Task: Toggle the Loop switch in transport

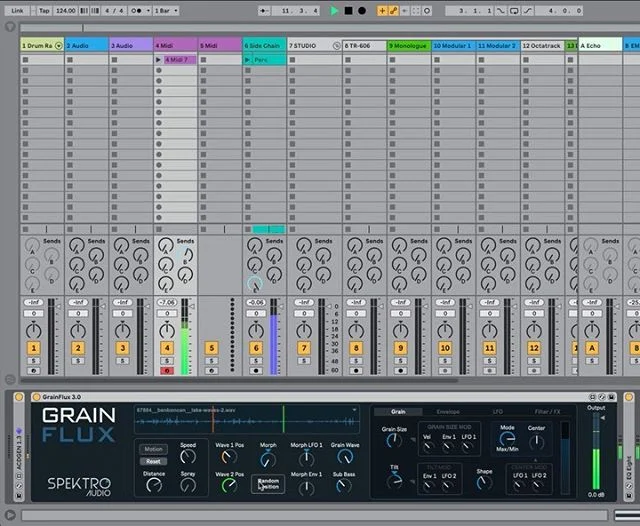Action: click(x=514, y=11)
